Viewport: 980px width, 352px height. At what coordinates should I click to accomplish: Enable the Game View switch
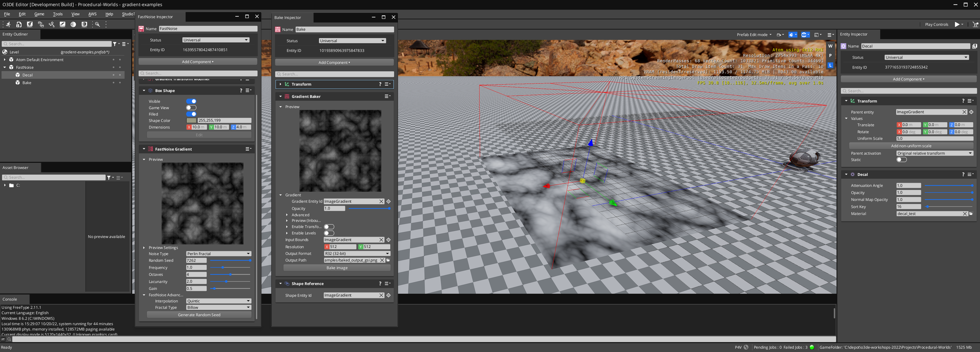[x=191, y=108]
